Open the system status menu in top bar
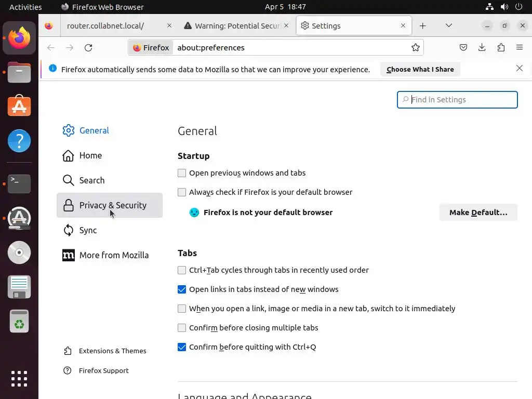 click(x=504, y=7)
